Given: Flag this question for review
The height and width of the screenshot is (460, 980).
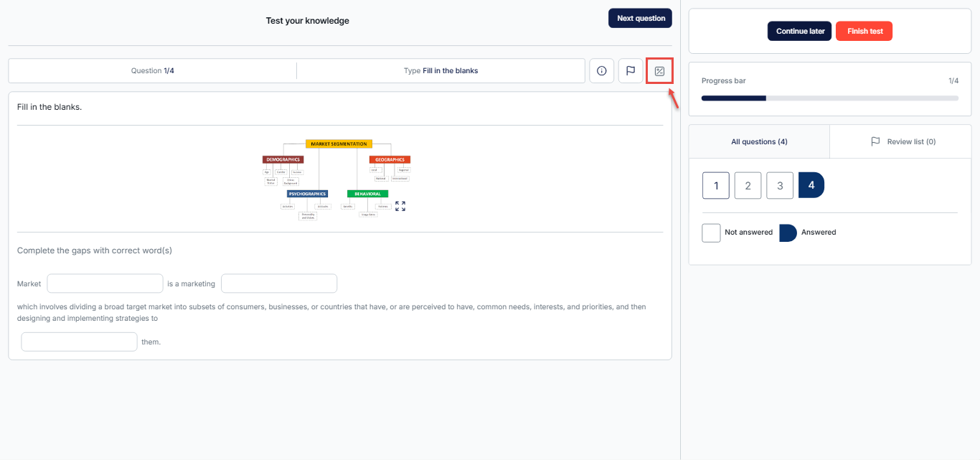Looking at the screenshot, I should click(631, 71).
